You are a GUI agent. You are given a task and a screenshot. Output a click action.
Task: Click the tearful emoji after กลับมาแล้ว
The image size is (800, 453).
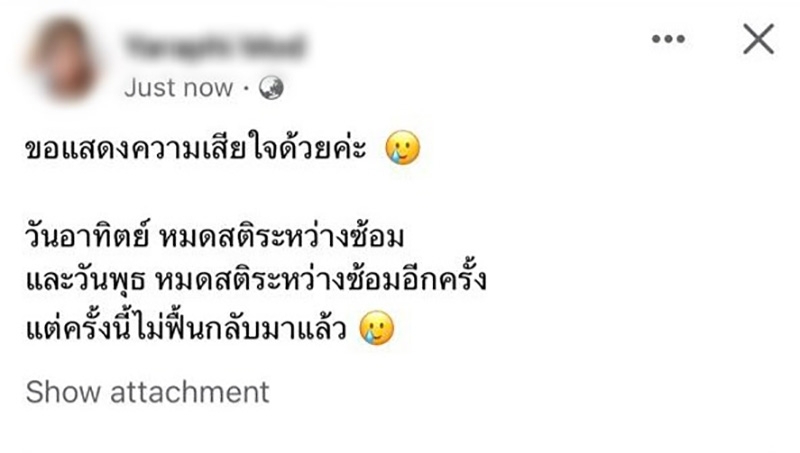click(377, 328)
